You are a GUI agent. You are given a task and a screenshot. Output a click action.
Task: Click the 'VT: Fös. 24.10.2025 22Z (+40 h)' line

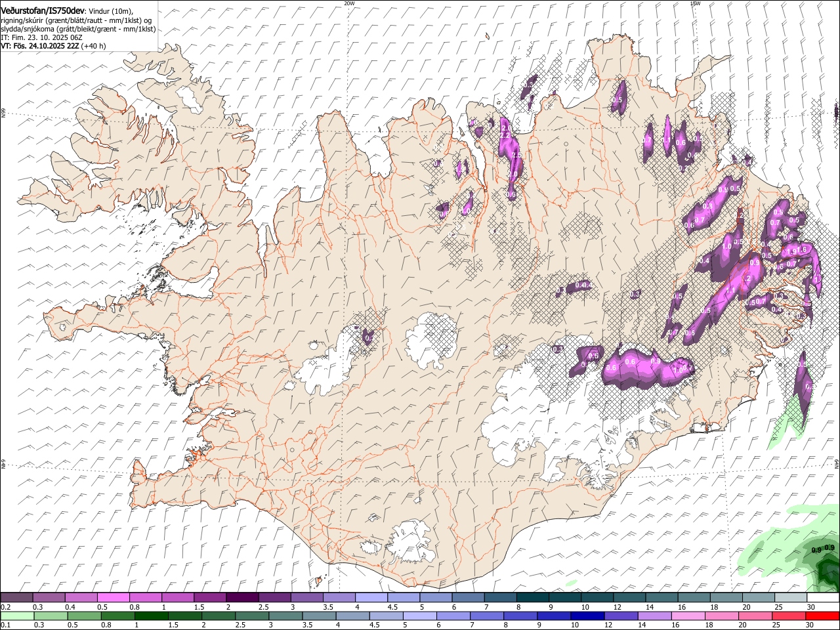click(53, 46)
